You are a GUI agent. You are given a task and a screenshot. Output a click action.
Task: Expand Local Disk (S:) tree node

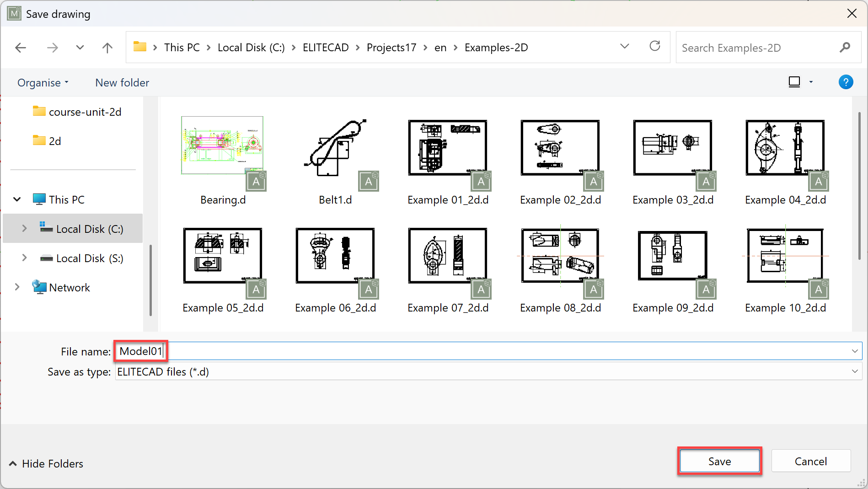(x=24, y=258)
